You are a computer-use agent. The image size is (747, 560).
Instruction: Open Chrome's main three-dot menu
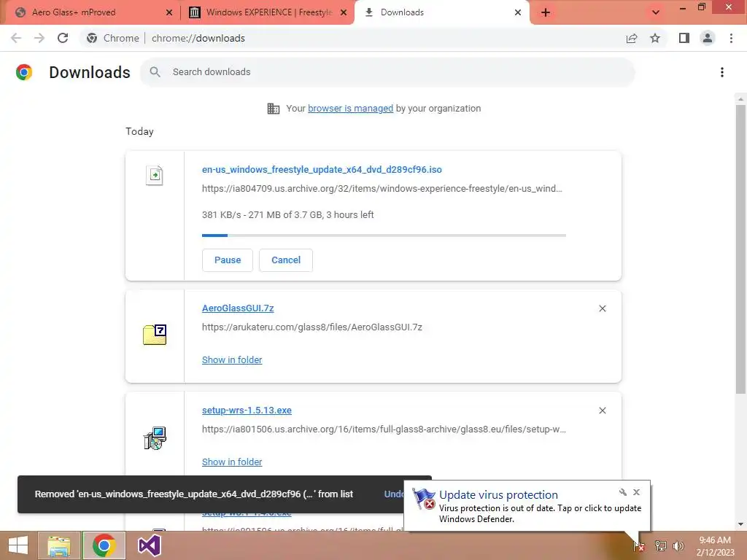click(x=731, y=38)
